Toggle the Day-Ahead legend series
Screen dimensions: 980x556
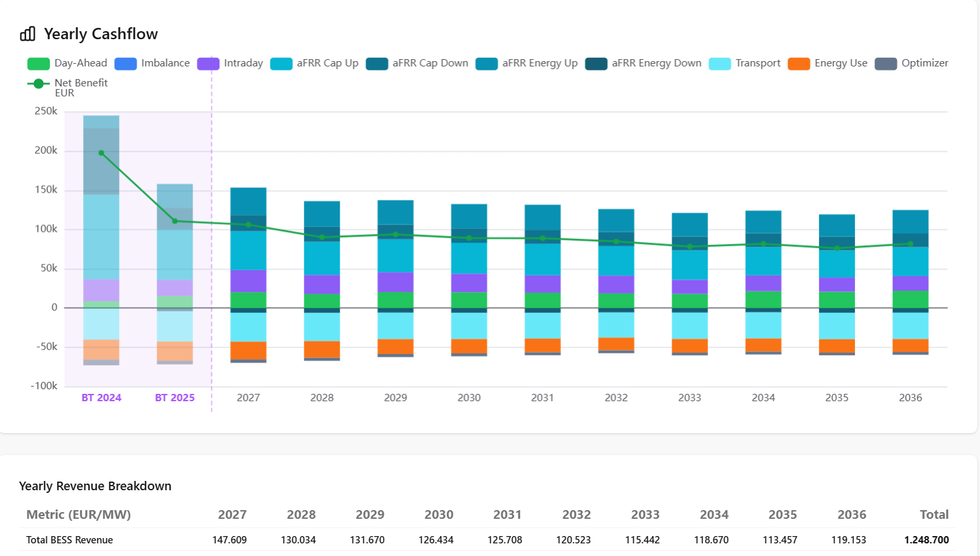point(67,63)
